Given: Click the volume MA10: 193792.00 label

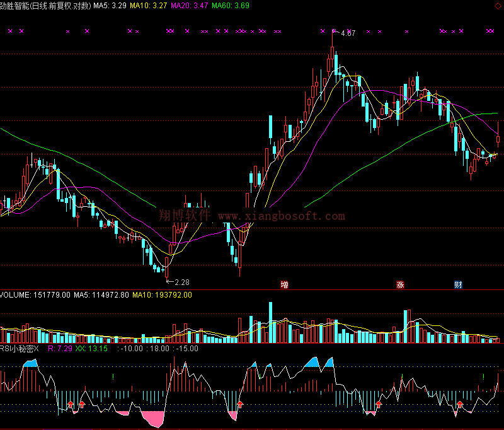Looking at the screenshot, I should tap(162, 295).
